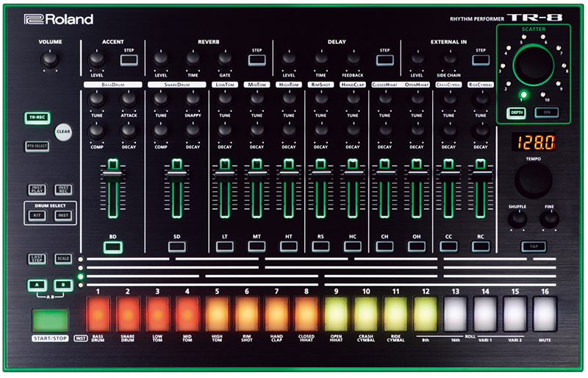This screenshot has height=378, width=588.
Task: Click the Accent STEP button
Action: tap(129, 60)
